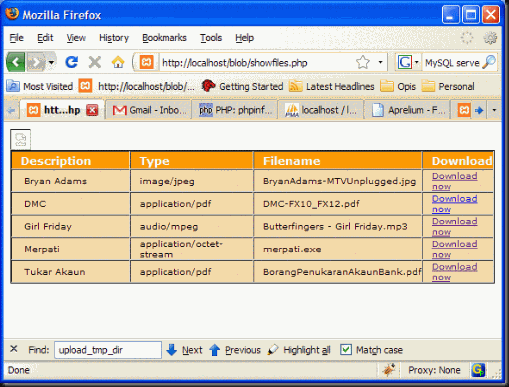Download the Girl Friday file
The width and height of the screenshot is (509, 387).
[x=454, y=226]
